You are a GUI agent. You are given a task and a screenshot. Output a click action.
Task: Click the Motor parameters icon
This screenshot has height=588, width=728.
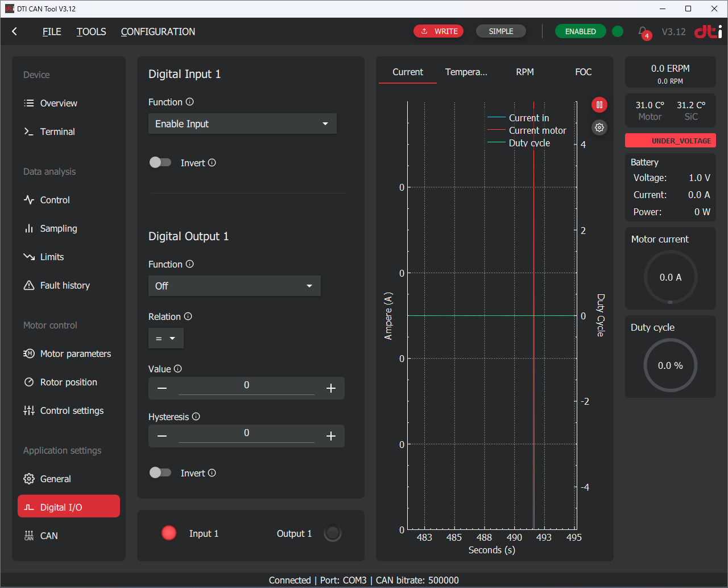point(29,353)
